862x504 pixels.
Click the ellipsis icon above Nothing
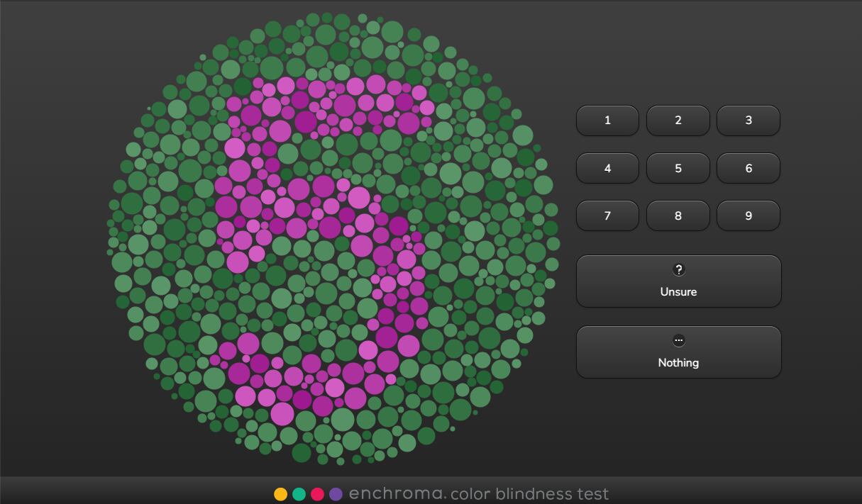[x=678, y=341]
